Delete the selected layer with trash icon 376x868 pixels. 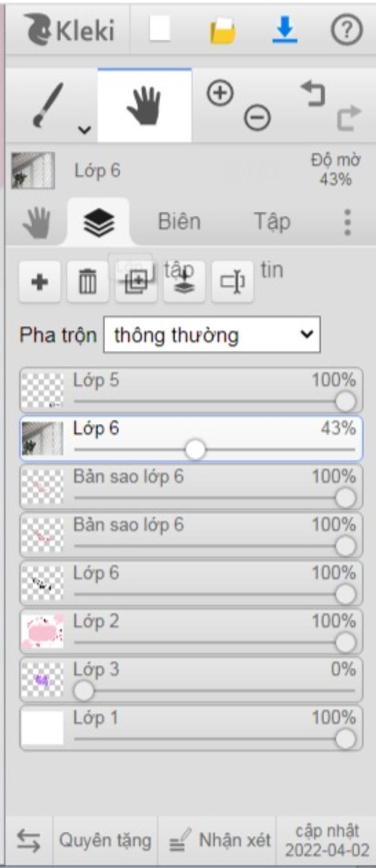coord(88,282)
